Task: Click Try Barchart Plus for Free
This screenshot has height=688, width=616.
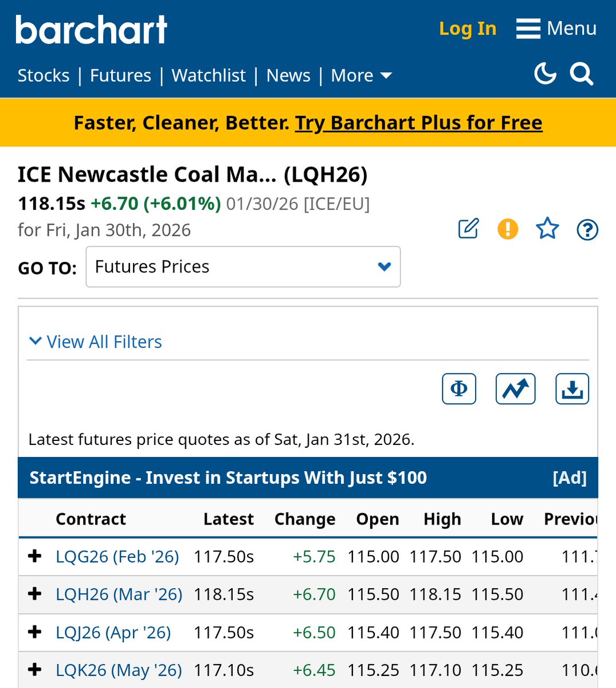Action: 418,123
